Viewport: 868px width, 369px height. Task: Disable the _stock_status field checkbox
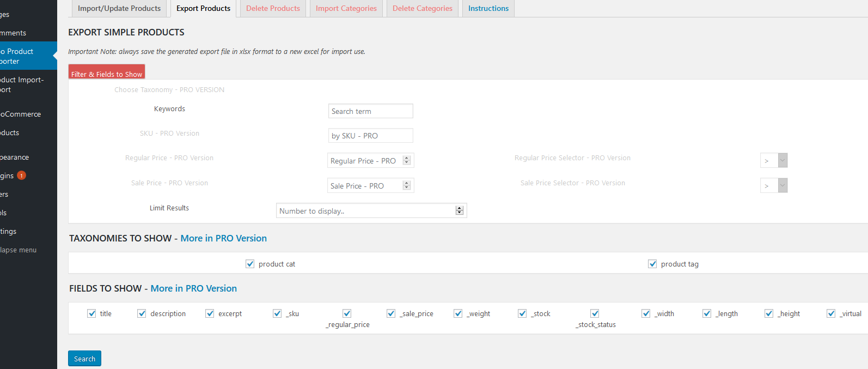click(x=595, y=313)
